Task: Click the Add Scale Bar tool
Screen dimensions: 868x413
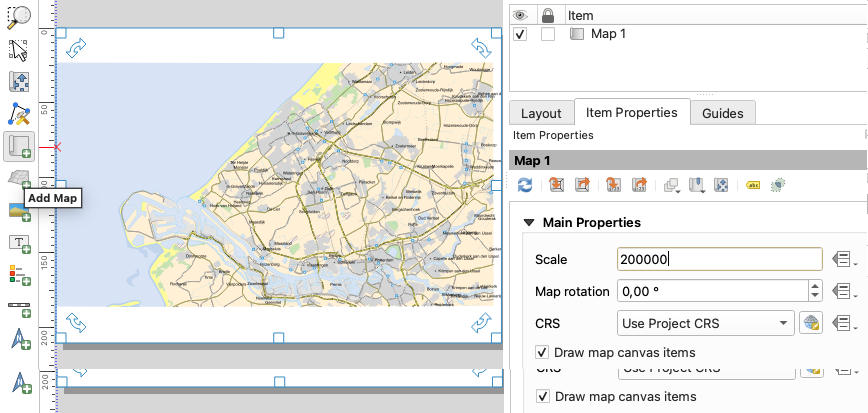Action: [x=19, y=308]
